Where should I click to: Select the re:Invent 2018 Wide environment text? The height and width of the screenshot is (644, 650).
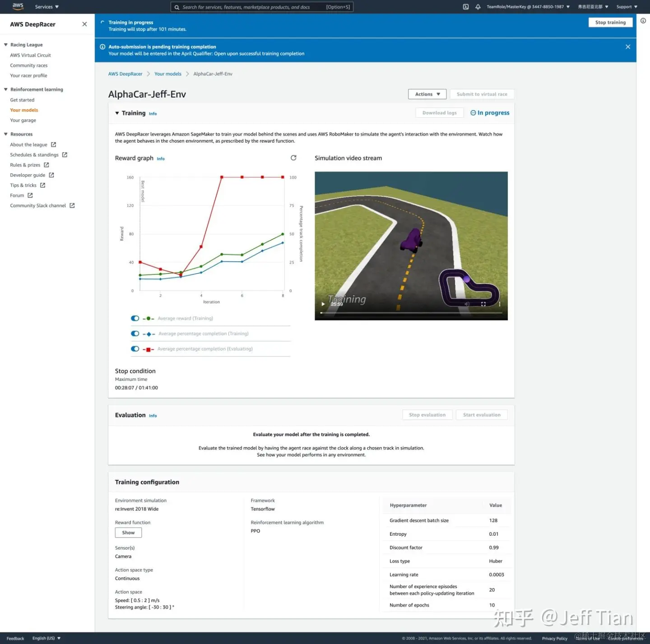(x=137, y=509)
